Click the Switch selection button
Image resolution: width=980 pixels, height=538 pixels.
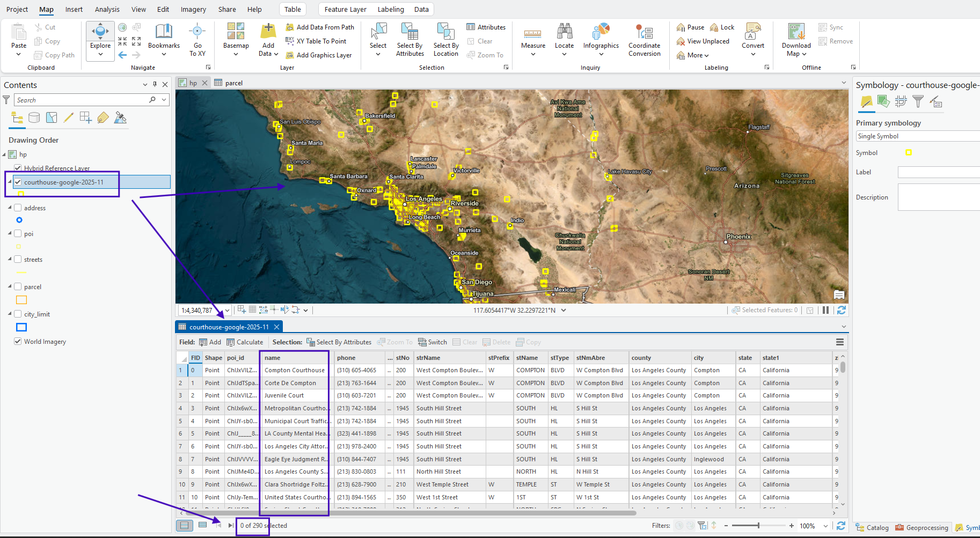coord(433,342)
